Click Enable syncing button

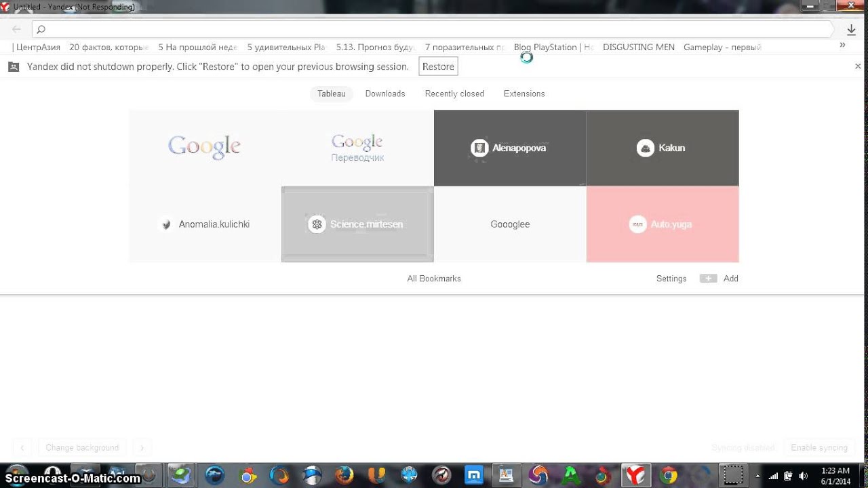point(819,447)
